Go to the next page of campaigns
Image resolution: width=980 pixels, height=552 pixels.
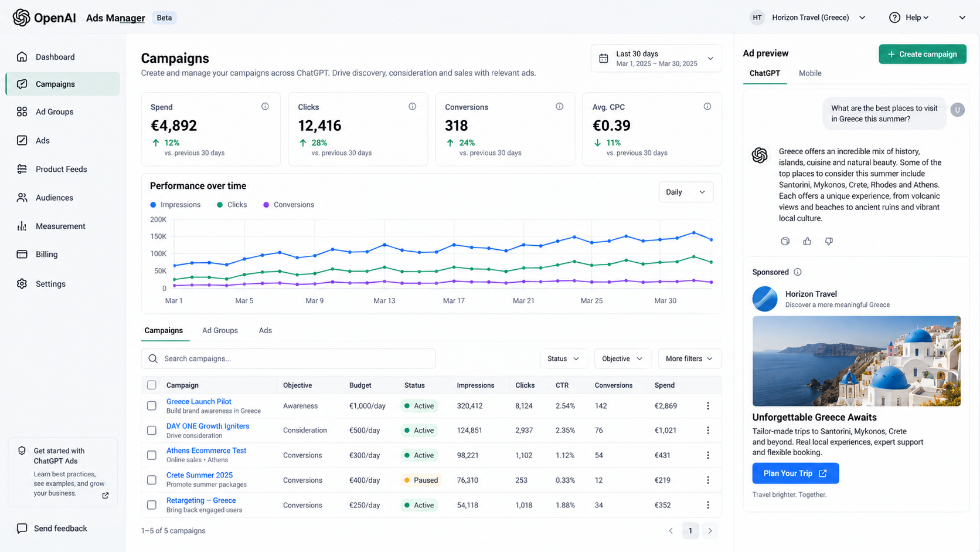[x=710, y=531]
